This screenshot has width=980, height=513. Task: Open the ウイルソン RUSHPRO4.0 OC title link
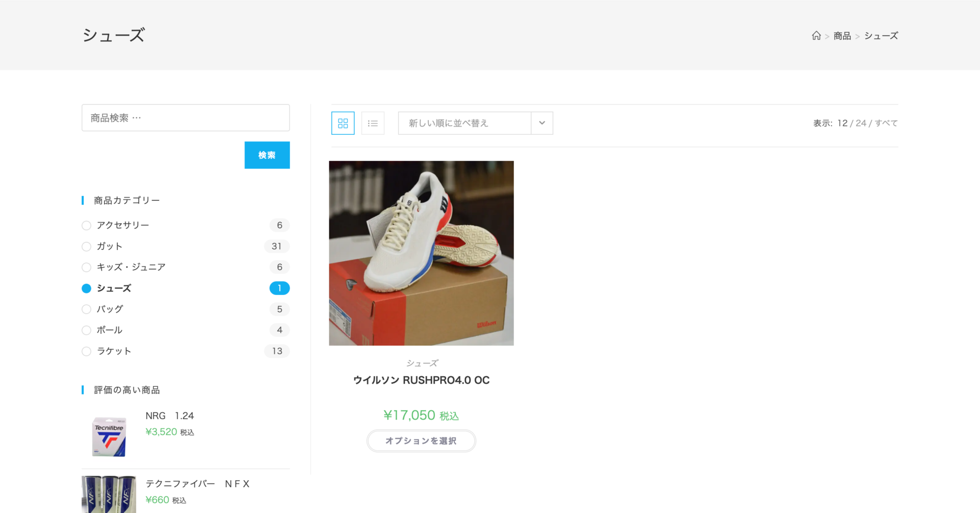coord(421,380)
